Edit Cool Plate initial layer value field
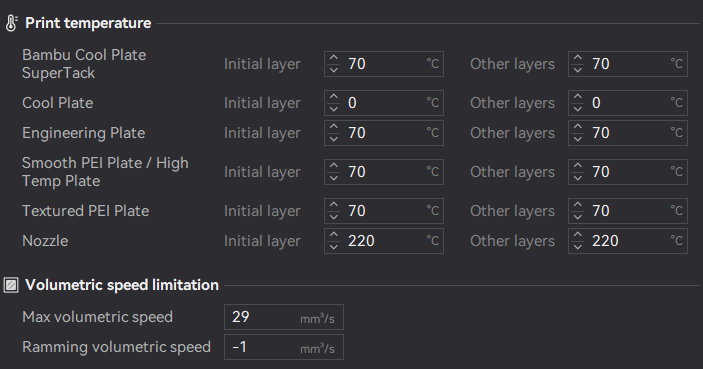The height and width of the screenshot is (369, 703). tap(384, 103)
